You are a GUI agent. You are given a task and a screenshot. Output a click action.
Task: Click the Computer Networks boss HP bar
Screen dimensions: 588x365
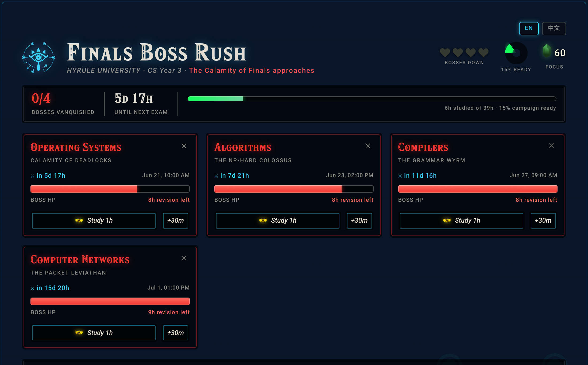[x=110, y=301]
